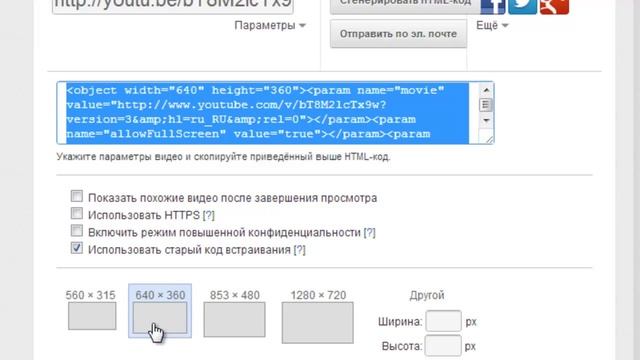Click the code box scroll down arrow
The image size is (640, 360).
tap(486, 120)
